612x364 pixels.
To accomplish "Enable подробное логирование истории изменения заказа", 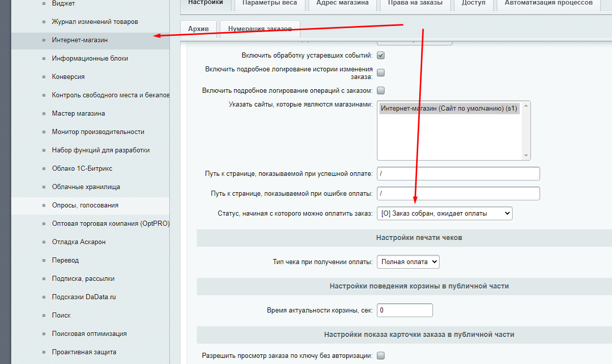I will point(380,73).
